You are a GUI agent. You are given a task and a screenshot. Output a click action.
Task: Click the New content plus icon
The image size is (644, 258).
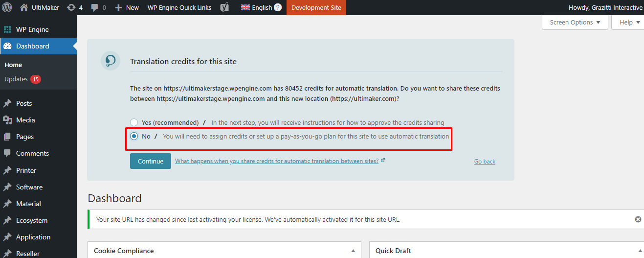(118, 7)
